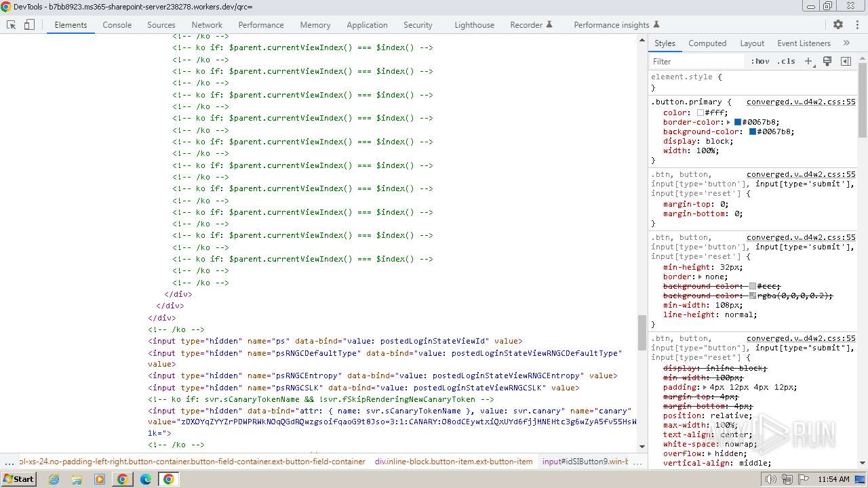This screenshot has height=488, width=868.
Task: Switch to the Computed sidebar tab
Action: click(707, 43)
